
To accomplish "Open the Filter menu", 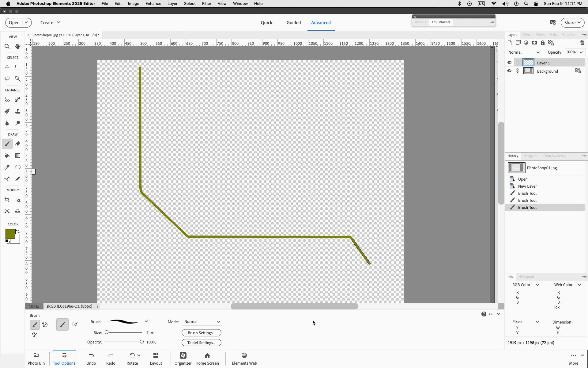I will click(206, 4).
